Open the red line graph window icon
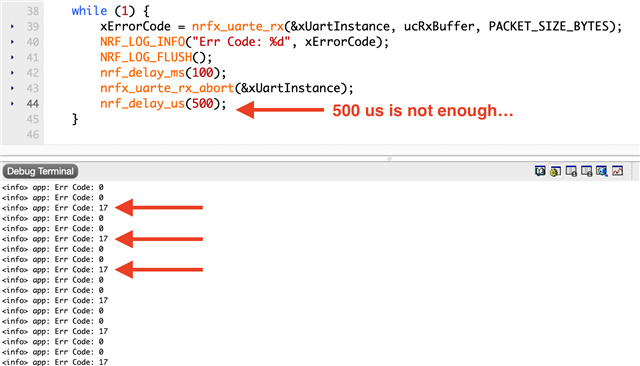 (x=618, y=171)
